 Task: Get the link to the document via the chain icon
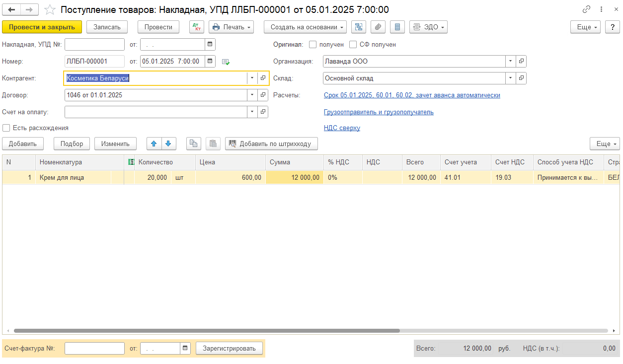coord(586,9)
